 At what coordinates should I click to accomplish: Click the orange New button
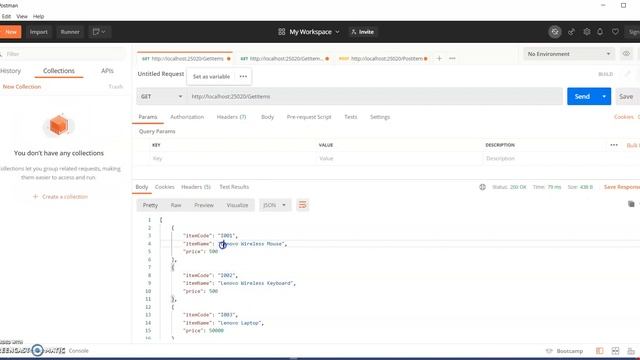[x=10, y=32]
